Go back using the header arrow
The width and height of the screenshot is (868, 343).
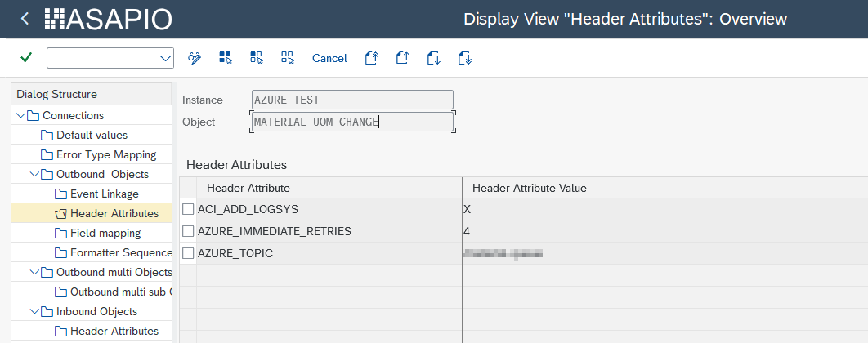point(25,19)
